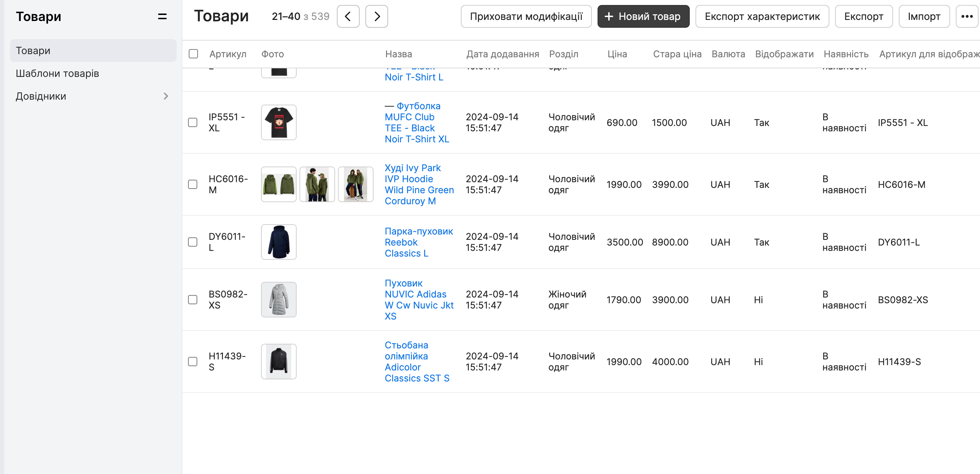Open the Noir T-Shirt L product link
This screenshot has height=474, width=980.
(414, 77)
